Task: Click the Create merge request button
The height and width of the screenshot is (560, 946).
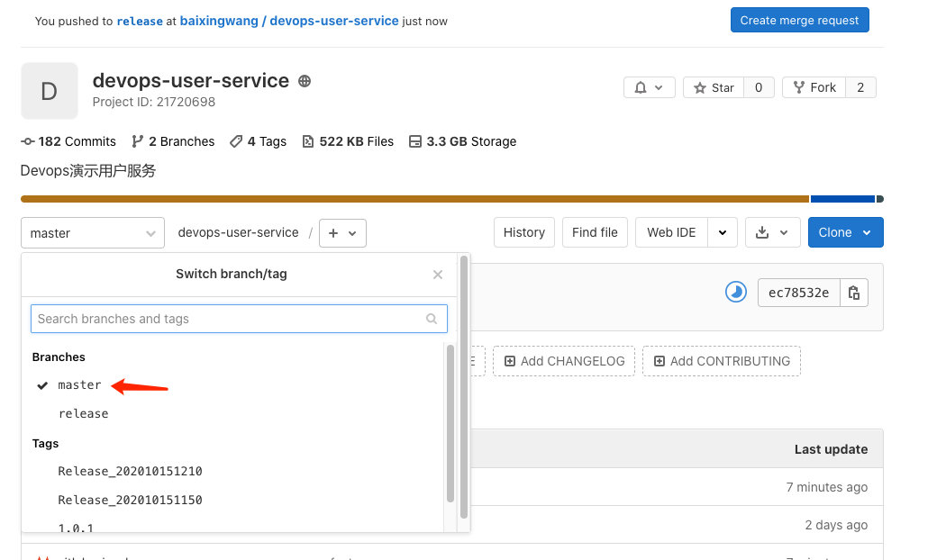Action: tap(799, 20)
